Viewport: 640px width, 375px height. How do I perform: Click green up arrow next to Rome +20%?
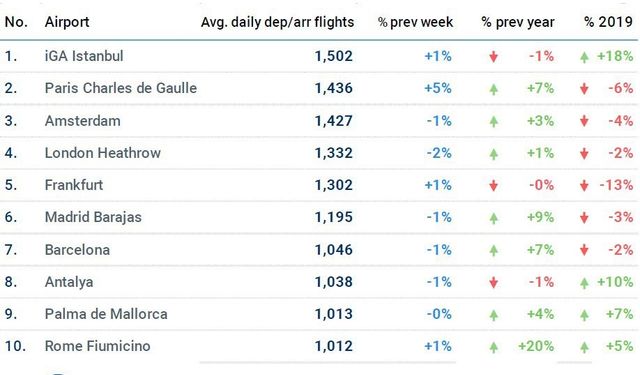494,346
